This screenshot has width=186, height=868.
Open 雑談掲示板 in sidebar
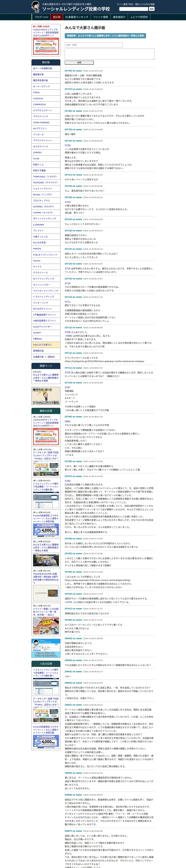point(46,75)
